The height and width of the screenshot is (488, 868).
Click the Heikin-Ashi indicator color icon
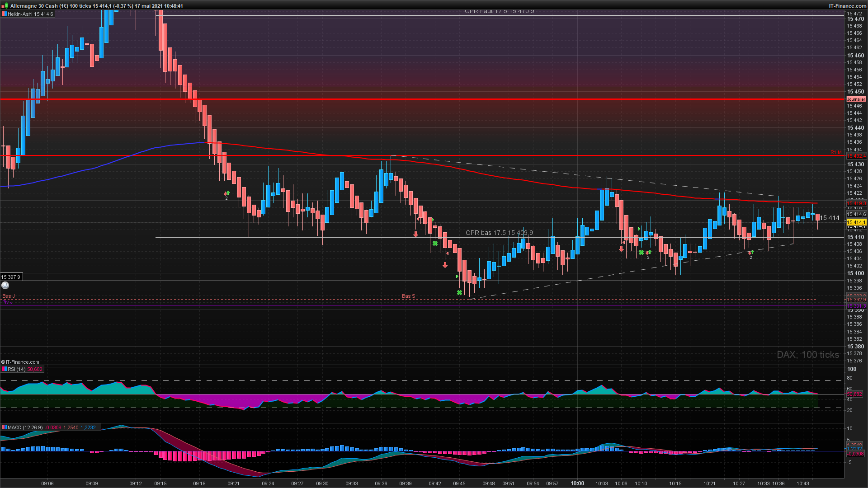point(4,14)
